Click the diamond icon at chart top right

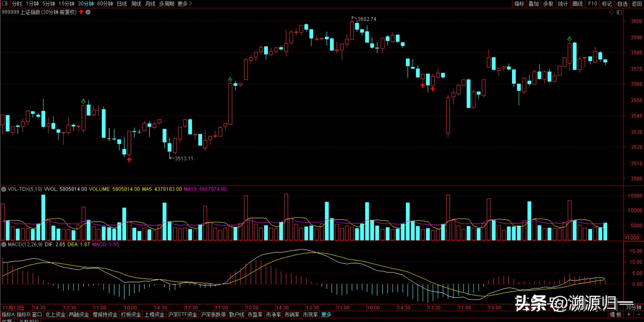611,12
